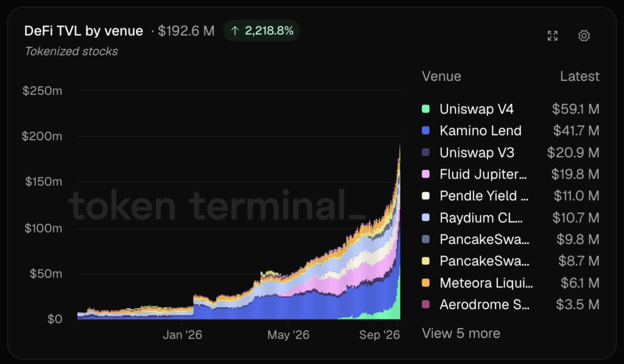Click the $192.6 M total value
624x364 pixels.
coord(186,30)
